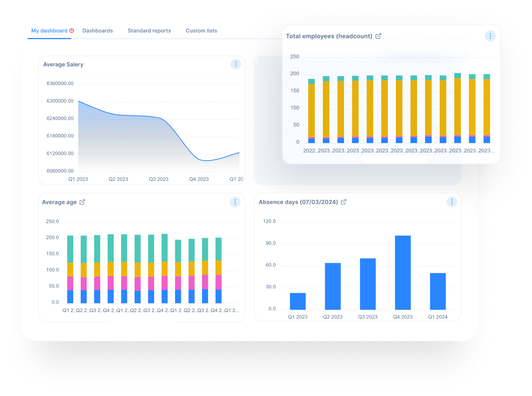This screenshot has width=532, height=396.
Task: Select the Q3 2023 absence days bar
Action: click(x=368, y=284)
